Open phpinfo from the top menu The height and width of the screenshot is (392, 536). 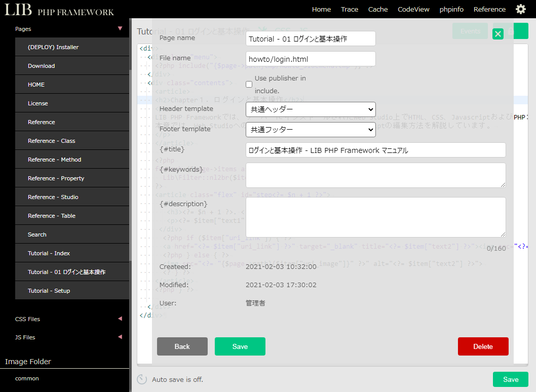coord(450,9)
